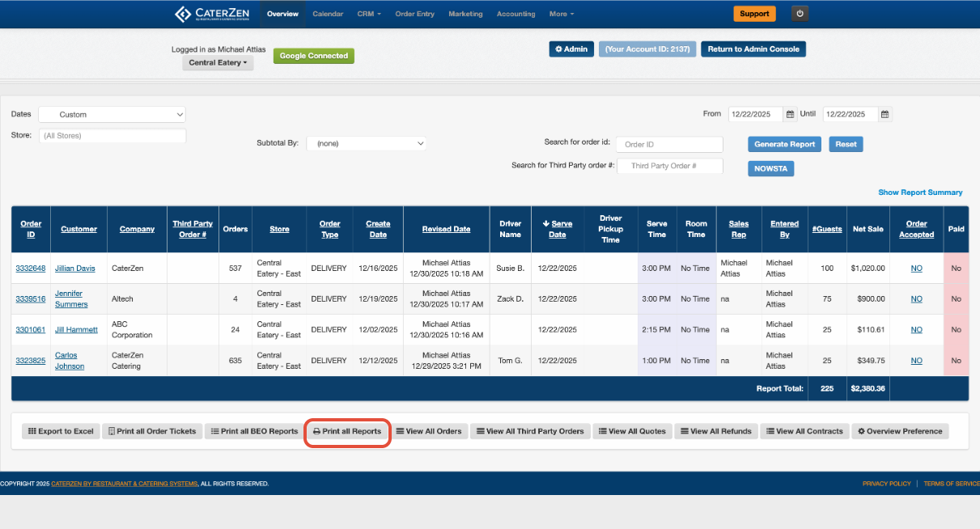The image size is (980, 529).
Task: Click the NO link in Jillian Davis row
Action: 916,268
